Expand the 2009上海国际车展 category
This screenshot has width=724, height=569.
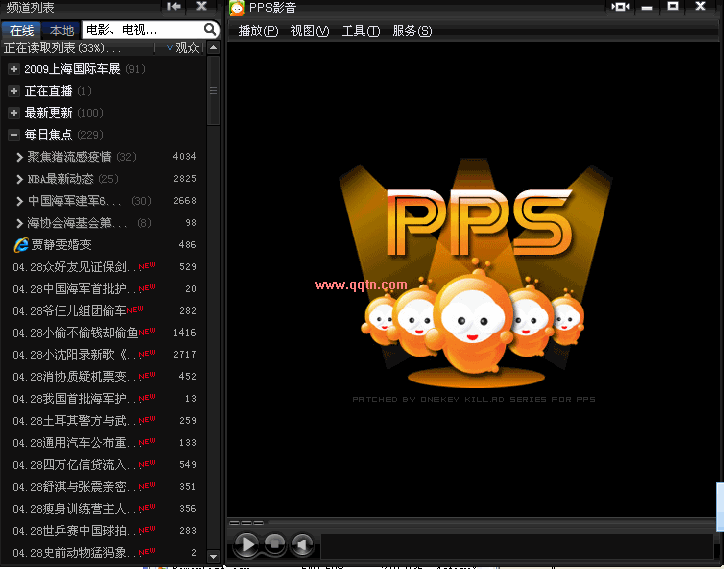[x=14, y=69]
